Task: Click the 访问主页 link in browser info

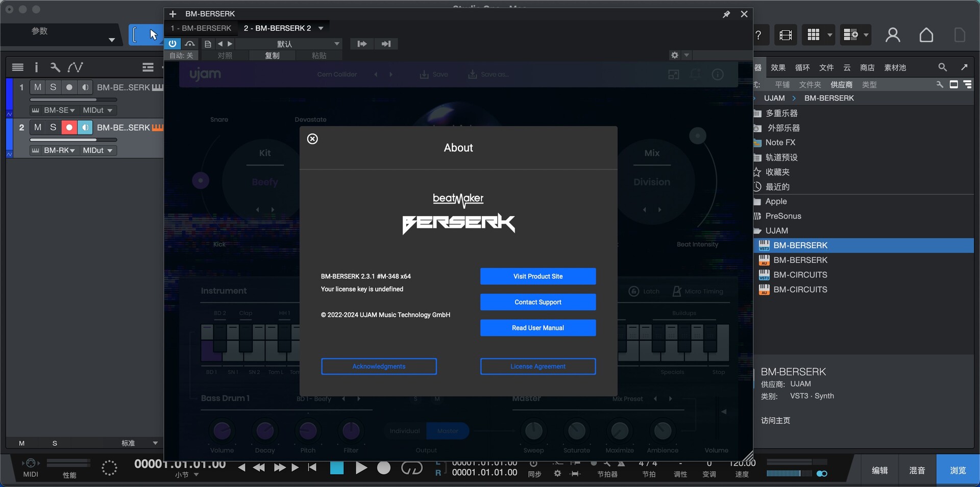Action: point(775,420)
